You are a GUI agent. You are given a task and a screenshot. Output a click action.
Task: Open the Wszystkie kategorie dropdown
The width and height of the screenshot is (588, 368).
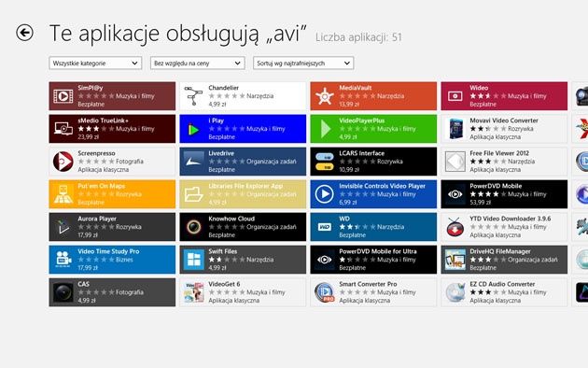pyautogui.click(x=95, y=63)
